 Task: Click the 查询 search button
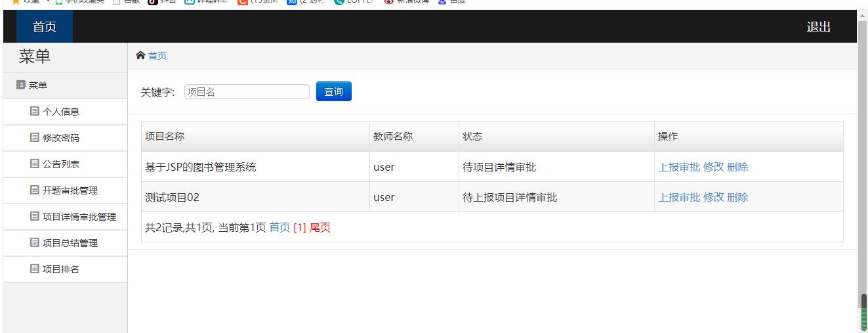tap(334, 91)
